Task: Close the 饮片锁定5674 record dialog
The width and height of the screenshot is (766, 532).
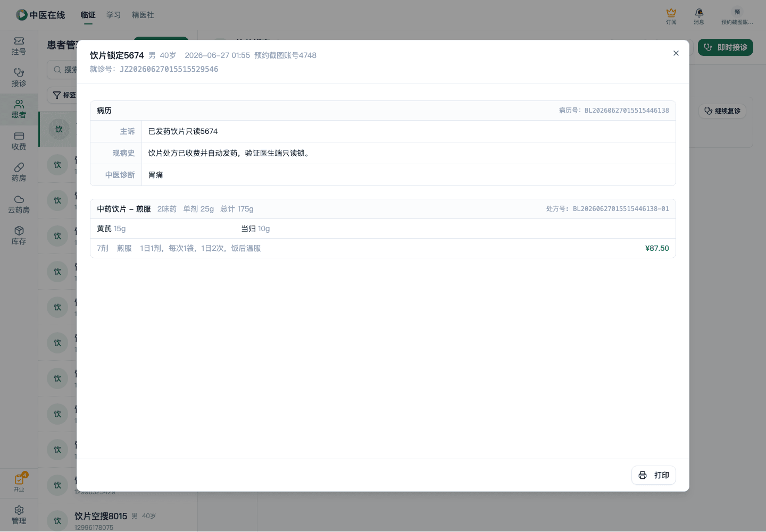Action: click(676, 53)
